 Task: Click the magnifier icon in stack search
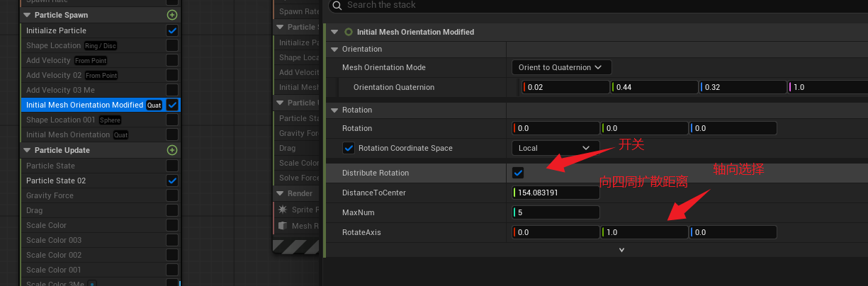(337, 6)
